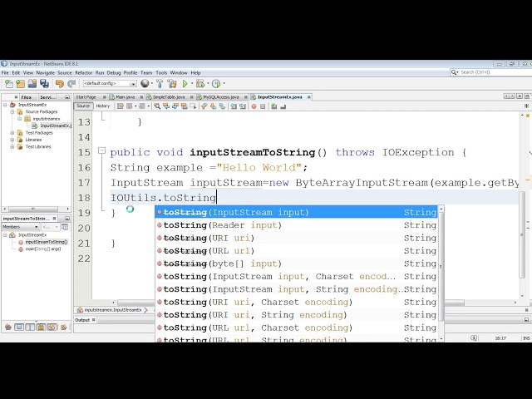532x399 pixels.
Task: Switch to the Source view button
Action: (83, 106)
